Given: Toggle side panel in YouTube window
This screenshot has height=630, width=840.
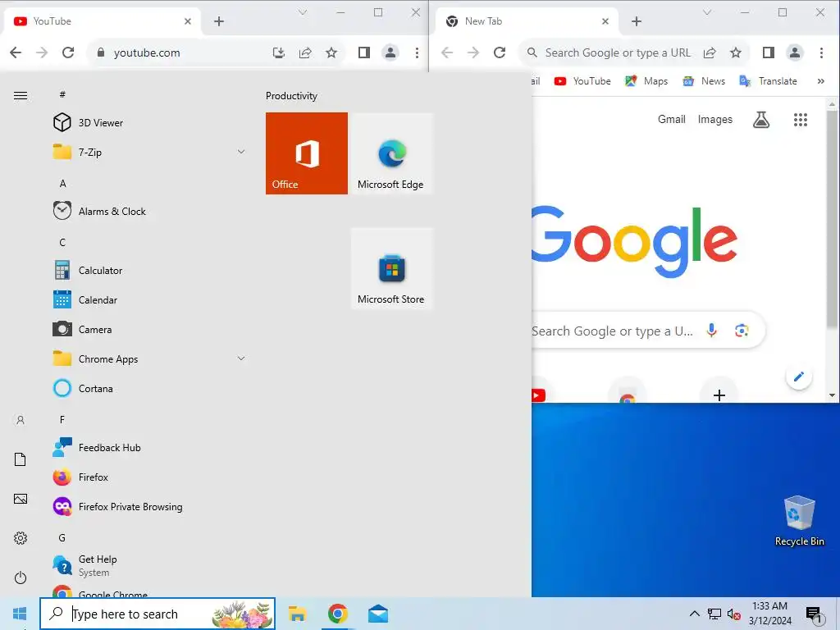Looking at the screenshot, I should click(363, 52).
